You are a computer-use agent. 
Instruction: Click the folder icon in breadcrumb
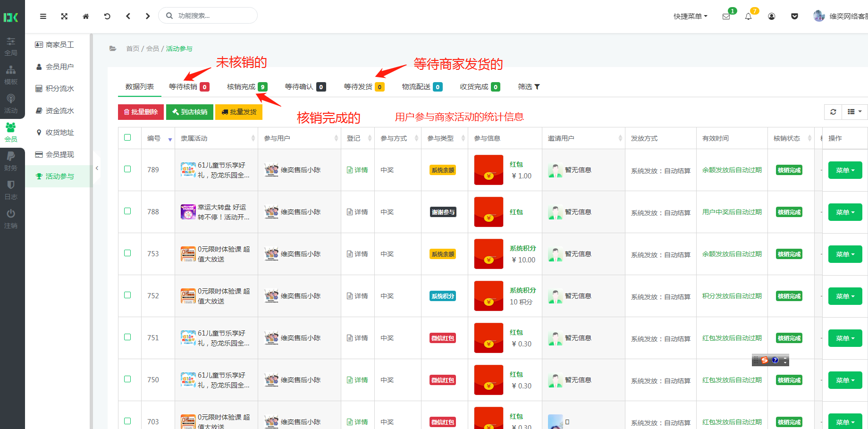point(113,49)
